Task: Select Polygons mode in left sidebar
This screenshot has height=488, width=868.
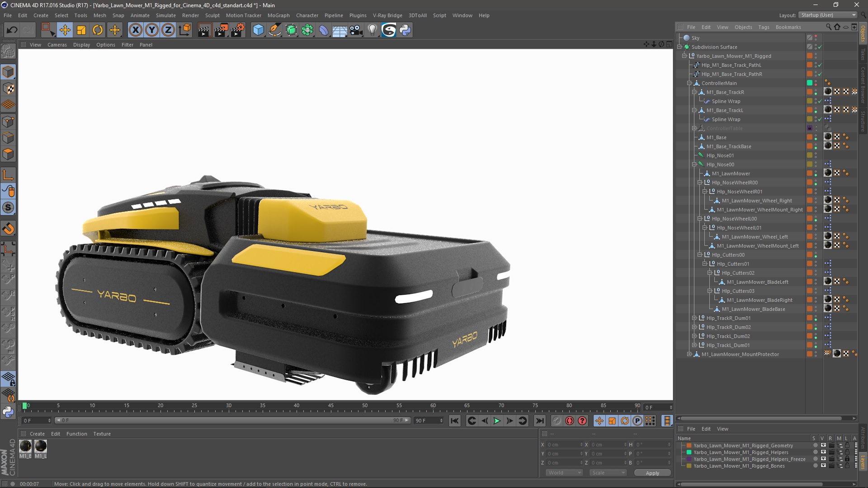Action: (x=8, y=154)
